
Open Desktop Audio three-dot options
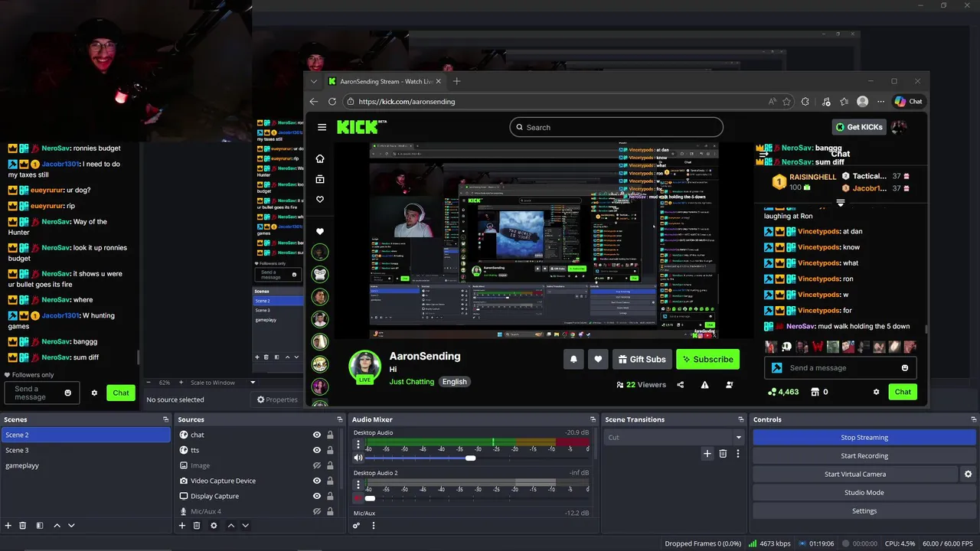tap(358, 444)
